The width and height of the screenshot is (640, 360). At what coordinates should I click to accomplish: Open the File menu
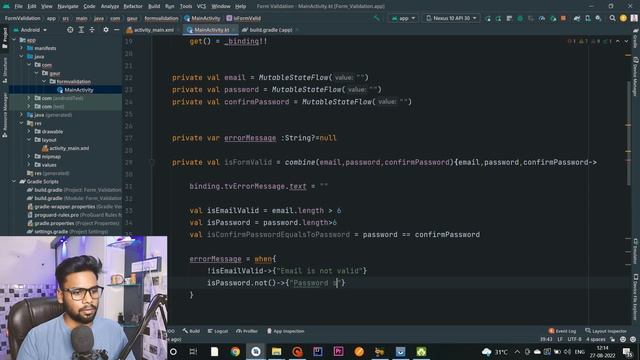[x=18, y=6]
